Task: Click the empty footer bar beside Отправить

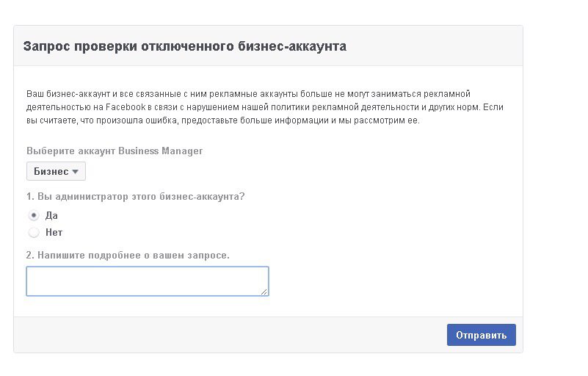Action: pos(230,335)
